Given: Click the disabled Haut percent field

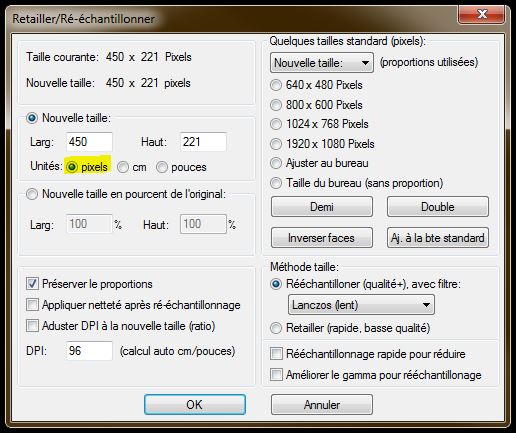Looking at the screenshot, I should pos(203,224).
